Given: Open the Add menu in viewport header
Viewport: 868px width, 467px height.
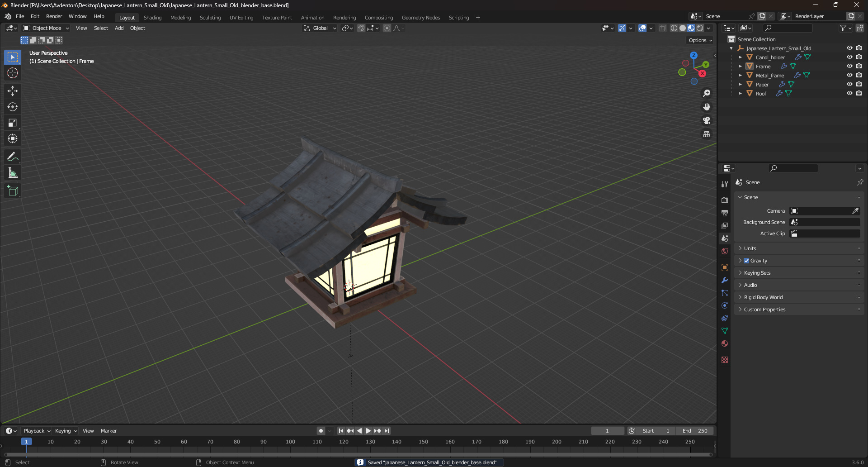Looking at the screenshot, I should 119,28.
